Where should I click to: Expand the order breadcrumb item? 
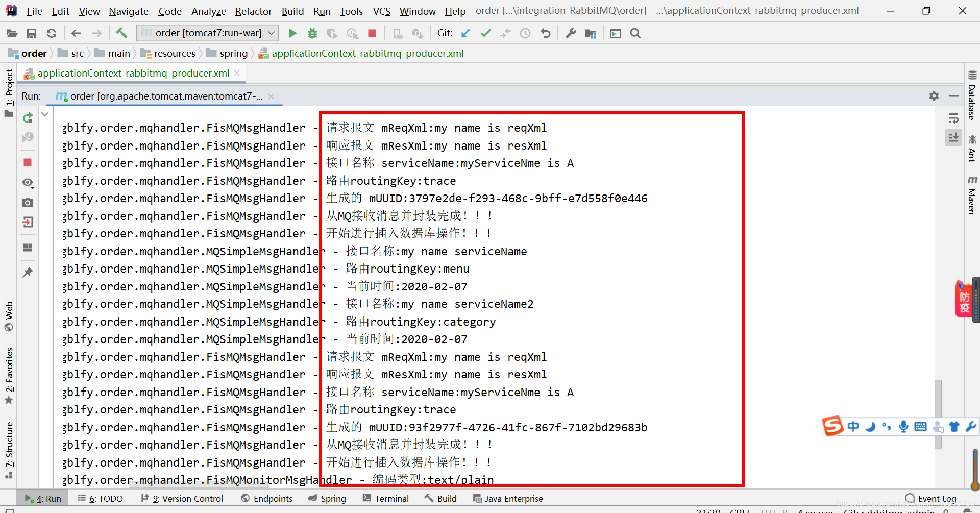coord(28,53)
